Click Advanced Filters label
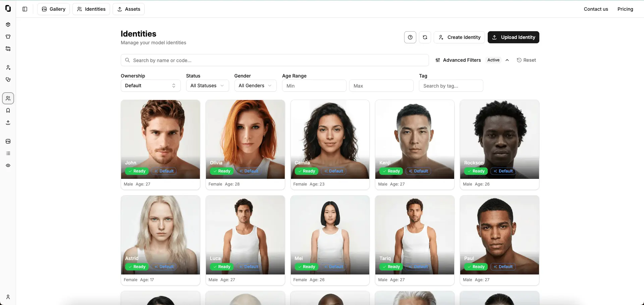Viewport: 644px width, 305px height. 462,60
